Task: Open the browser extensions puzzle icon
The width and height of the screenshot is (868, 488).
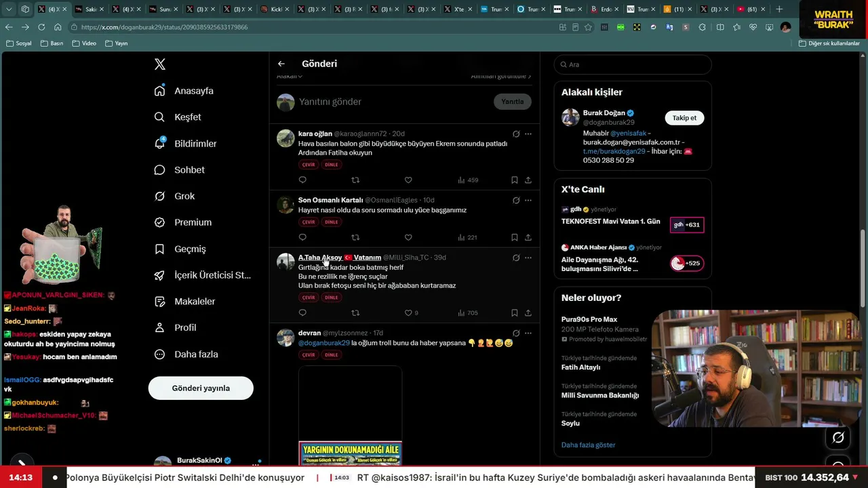Action: (702, 27)
